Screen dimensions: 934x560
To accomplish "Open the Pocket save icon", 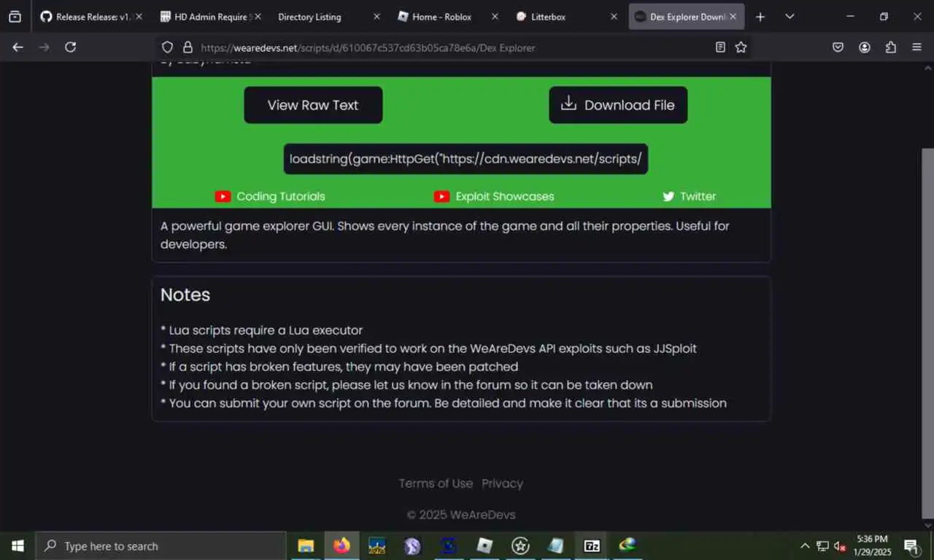I will click(838, 47).
